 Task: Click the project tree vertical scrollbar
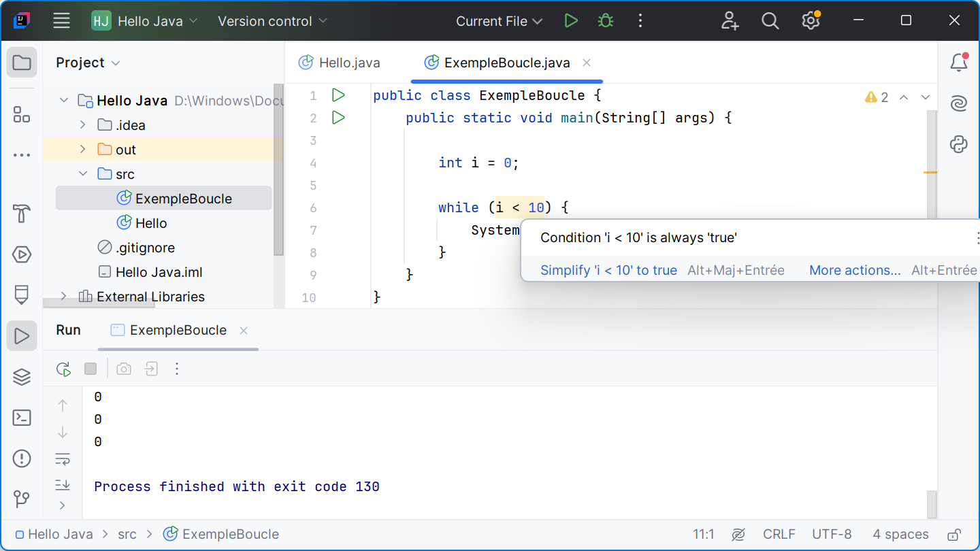278,170
